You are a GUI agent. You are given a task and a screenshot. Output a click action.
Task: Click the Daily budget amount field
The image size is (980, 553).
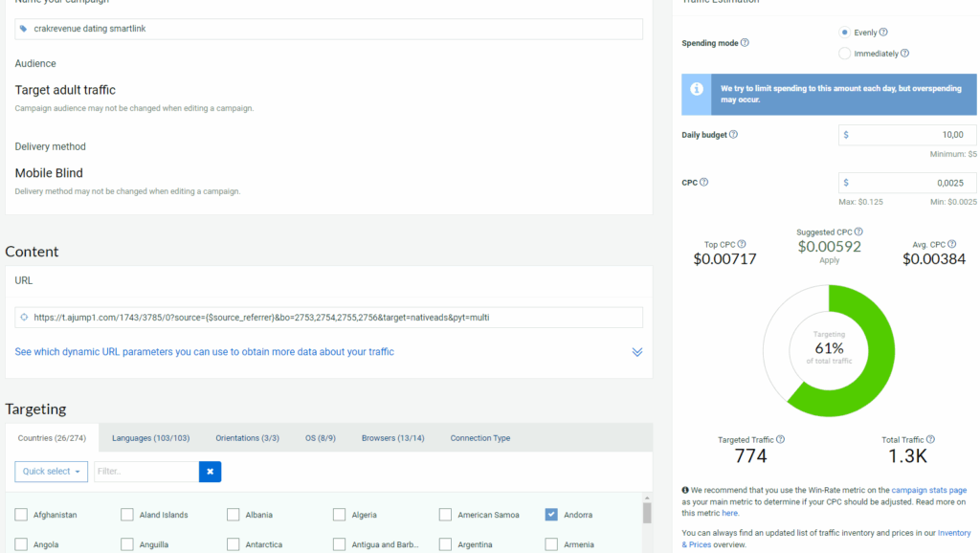point(907,135)
